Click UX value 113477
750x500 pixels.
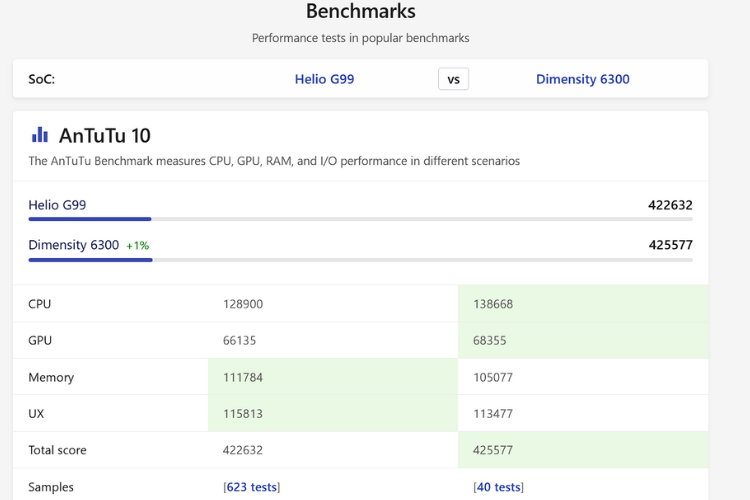pos(493,413)
